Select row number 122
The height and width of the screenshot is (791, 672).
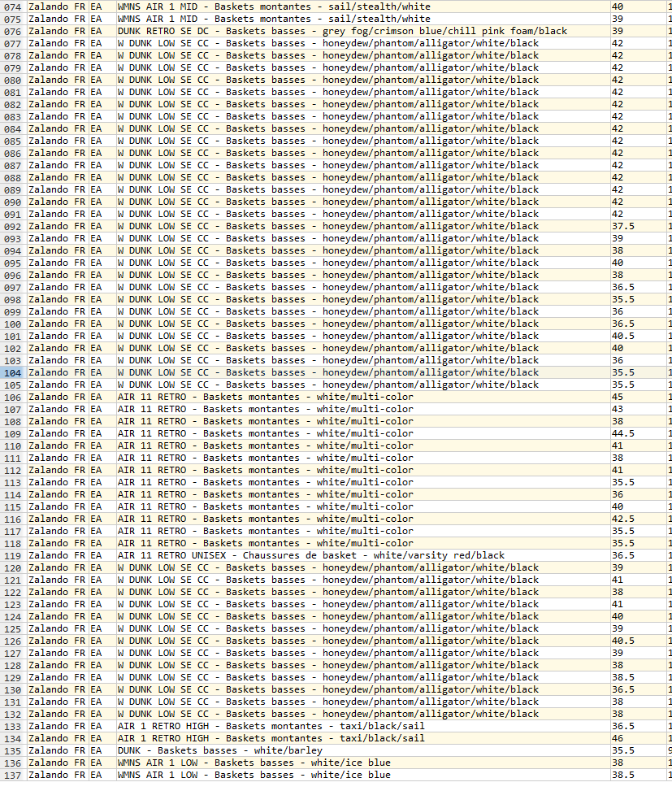click(13, 593)
